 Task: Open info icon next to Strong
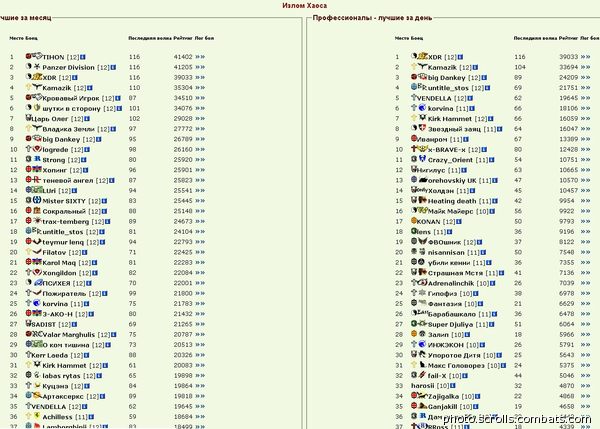[83, 160]
